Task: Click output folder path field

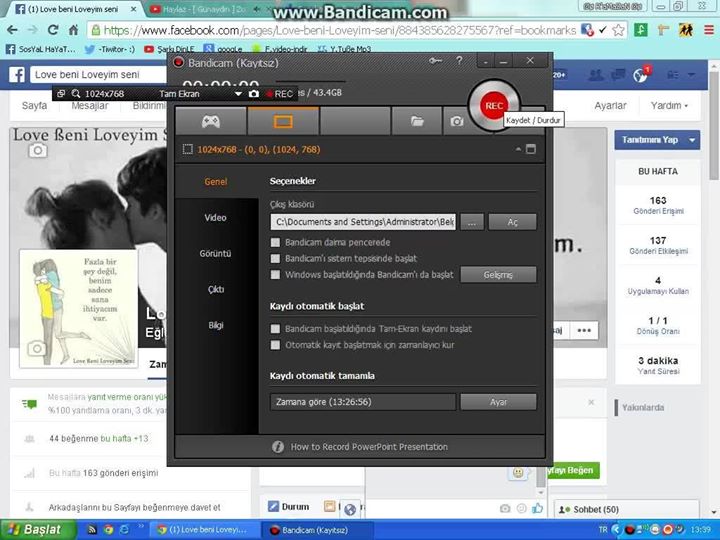Action: (363, 222)
